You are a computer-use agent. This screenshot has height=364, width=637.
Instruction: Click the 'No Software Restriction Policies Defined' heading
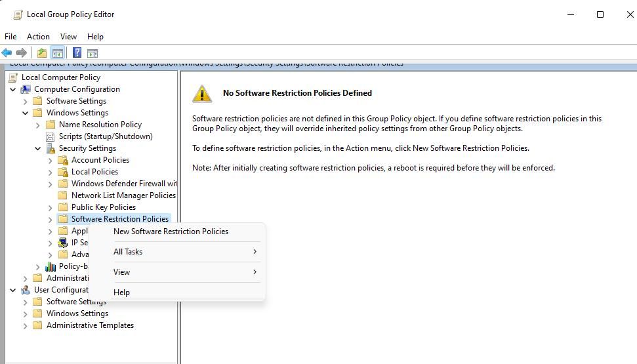[297, 93]
